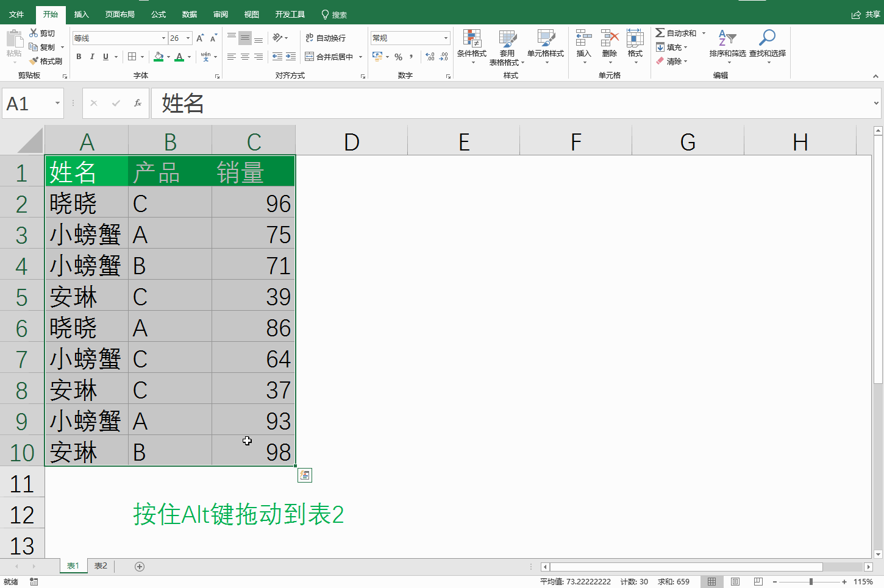Switch to the Page Layout (页面布局) tab
The image size is (884, 588).
point(119,15)
